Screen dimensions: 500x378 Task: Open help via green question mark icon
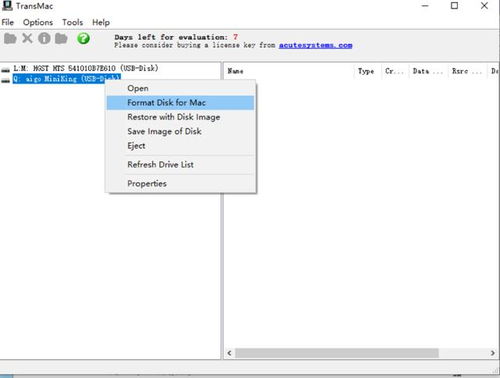pos(83,39)
